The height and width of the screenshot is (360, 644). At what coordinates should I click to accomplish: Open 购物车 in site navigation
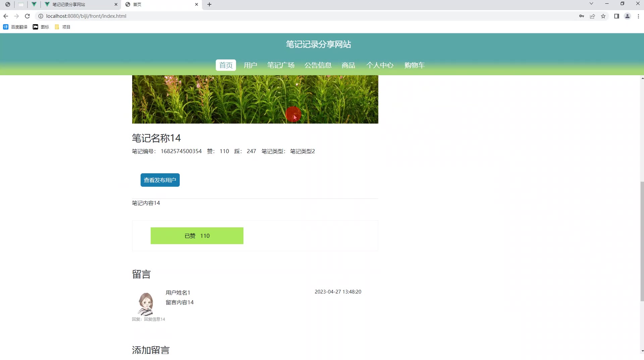pos(415,65)
